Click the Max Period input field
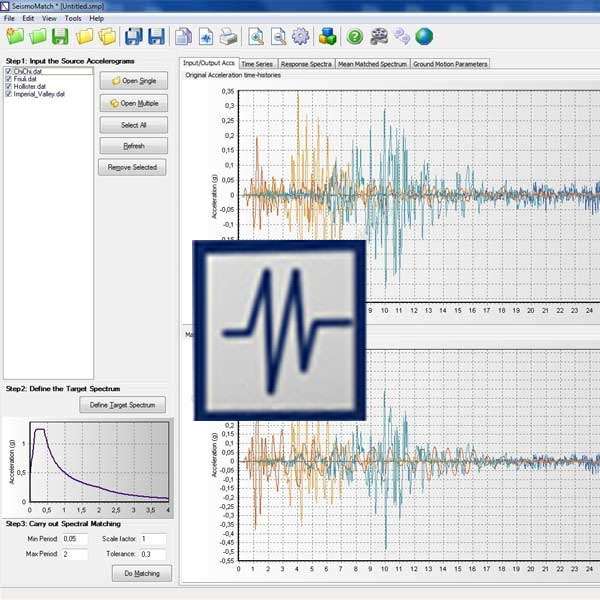Viewport: 600px width, 600px height. point(75,554)
